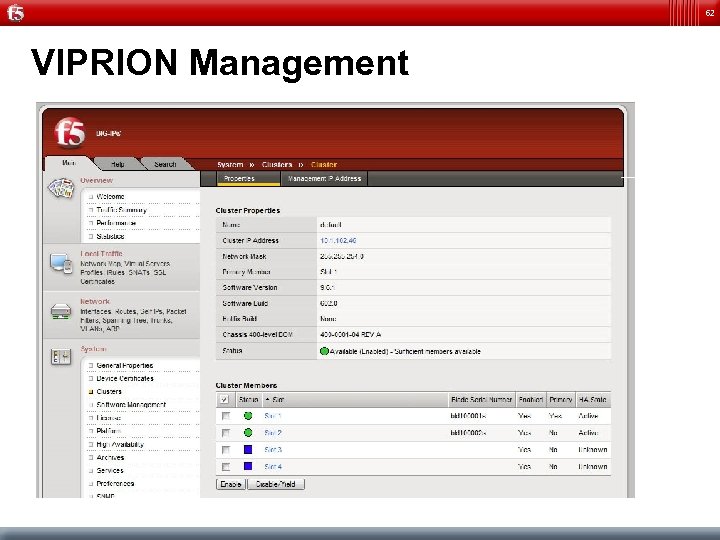Click the F5 logo in slide's red top bar

(15, 12)
